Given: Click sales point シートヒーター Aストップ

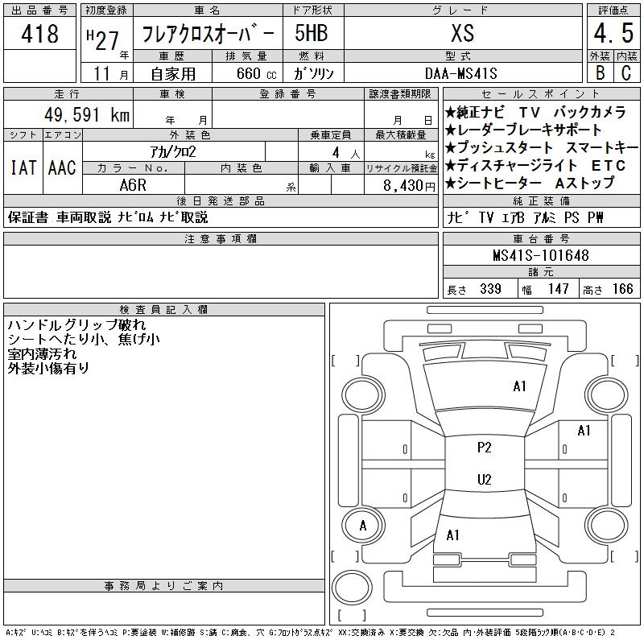Looking at the screenshot, I should (x=530, y=184).
